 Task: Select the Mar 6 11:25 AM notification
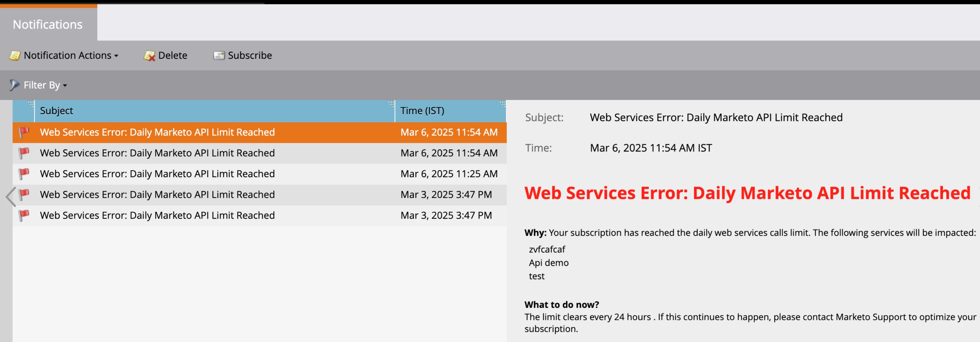[x=157, y=174]
